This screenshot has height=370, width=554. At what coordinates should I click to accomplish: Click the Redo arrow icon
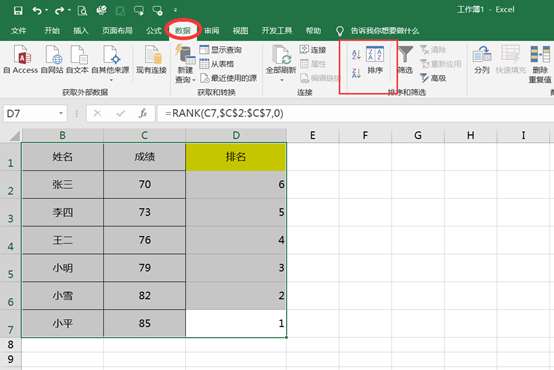59,11
